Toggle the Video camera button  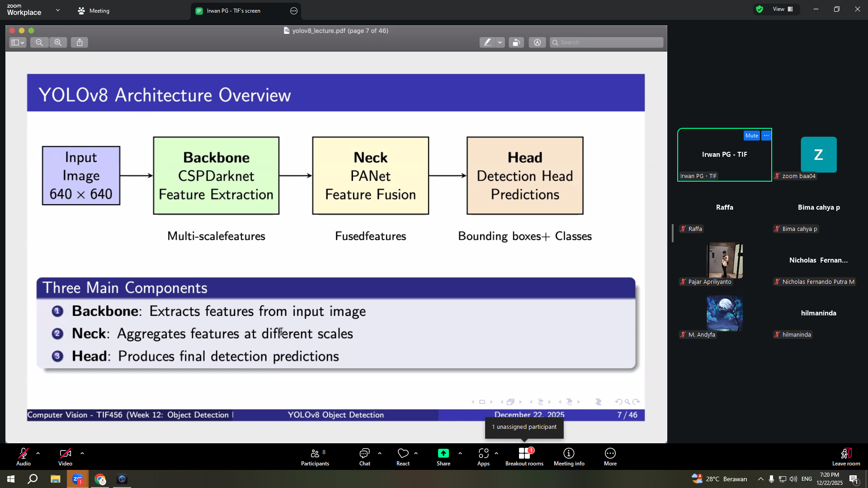click(x=65, y=457)
